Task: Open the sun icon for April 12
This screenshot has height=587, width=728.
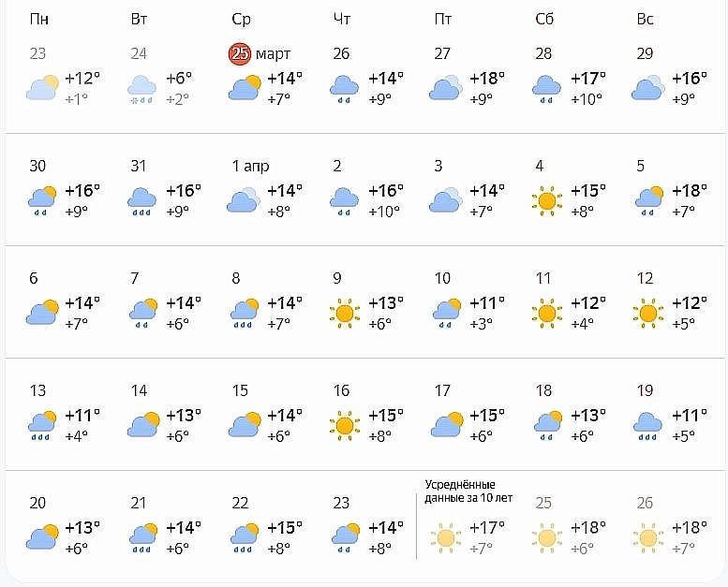Action: tap(648, 312)
